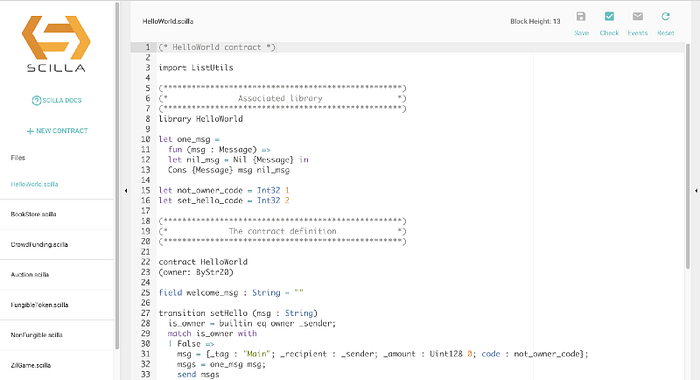
Task: Click the Block Height: 13 label
Action: [x=535, y=21]
